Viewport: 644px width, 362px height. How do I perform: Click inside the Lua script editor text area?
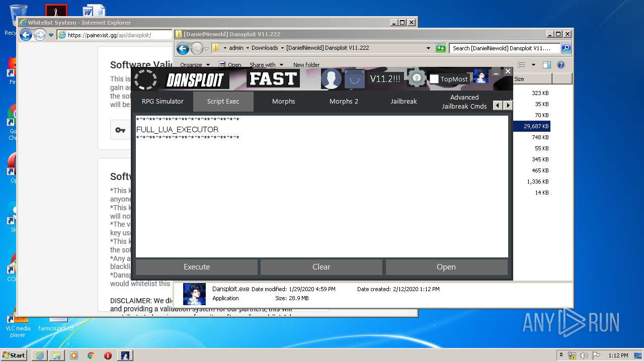(x=321, y=187)
